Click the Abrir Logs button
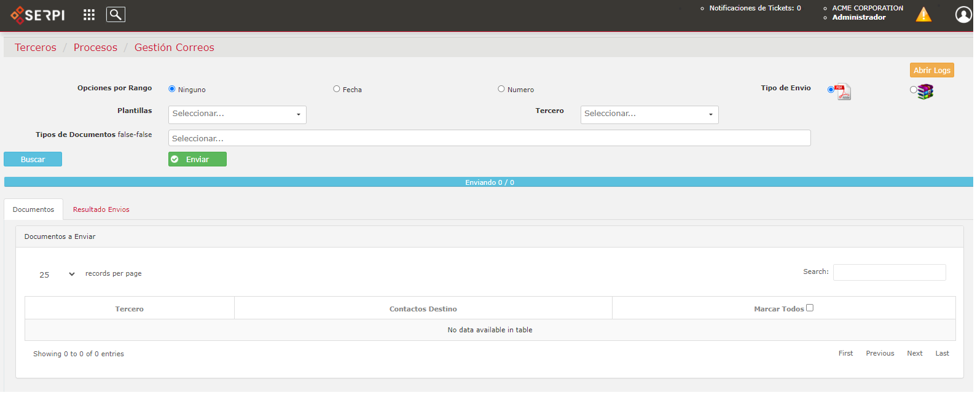 (x=932, y=71)
